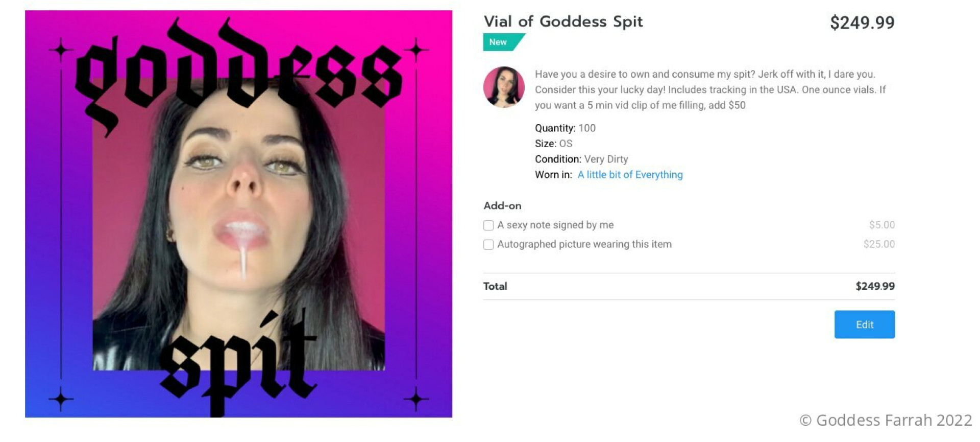This screenshot has height=442, width=980.
Task: Click the teal New badge
Action: tap(503, 42)
